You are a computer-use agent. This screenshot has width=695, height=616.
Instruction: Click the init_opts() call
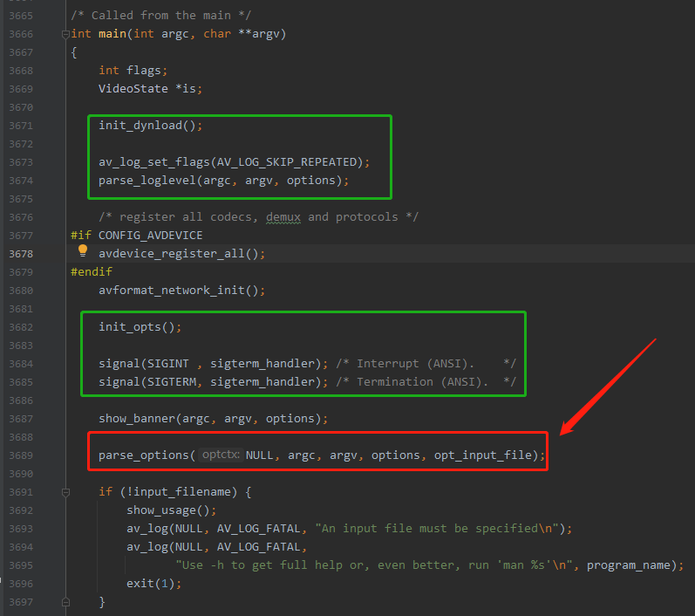point(140,327)
